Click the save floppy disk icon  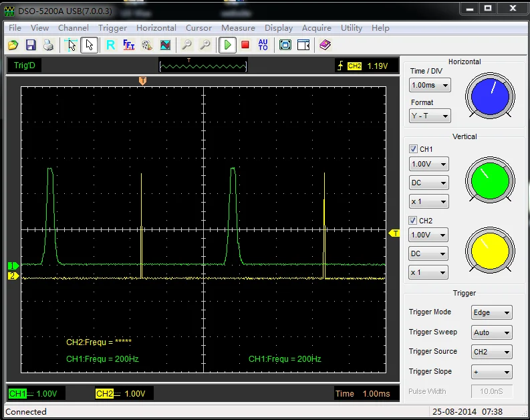click(31, 45)
